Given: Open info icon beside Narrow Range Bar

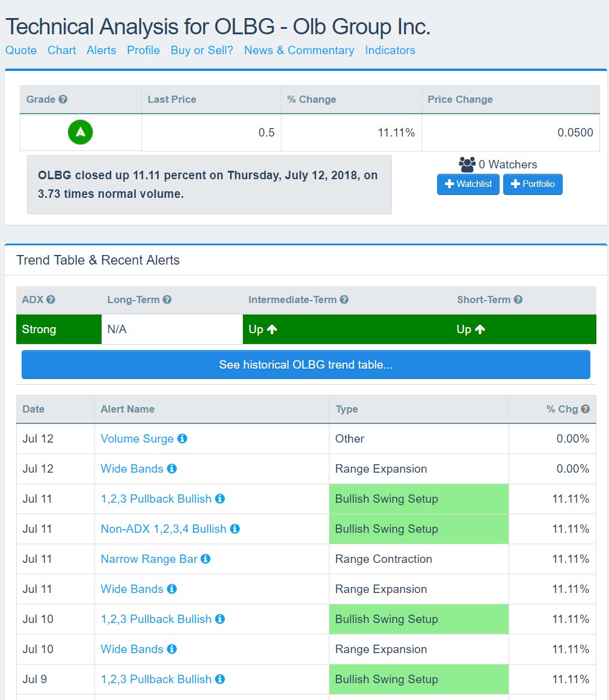Looking at the screenshot, I should 205,559.
